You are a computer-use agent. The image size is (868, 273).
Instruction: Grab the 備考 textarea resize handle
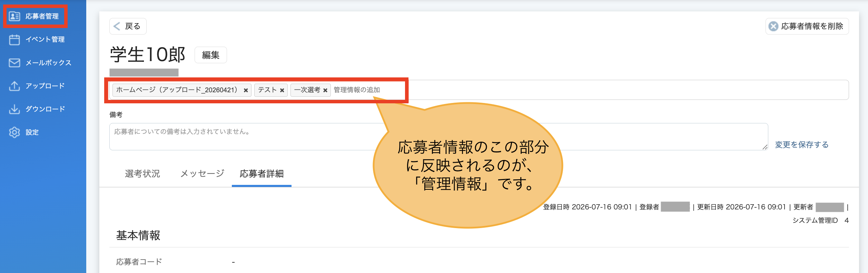tap(765, 147)
